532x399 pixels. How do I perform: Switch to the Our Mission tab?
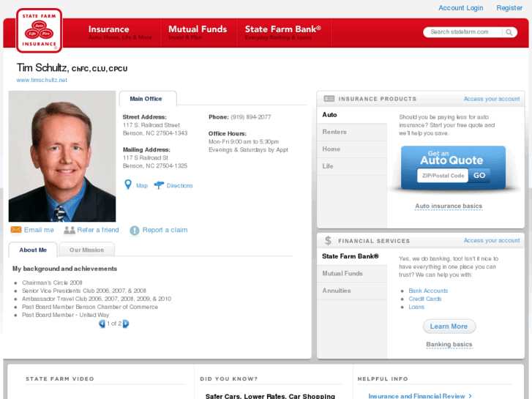click(86, 250)
